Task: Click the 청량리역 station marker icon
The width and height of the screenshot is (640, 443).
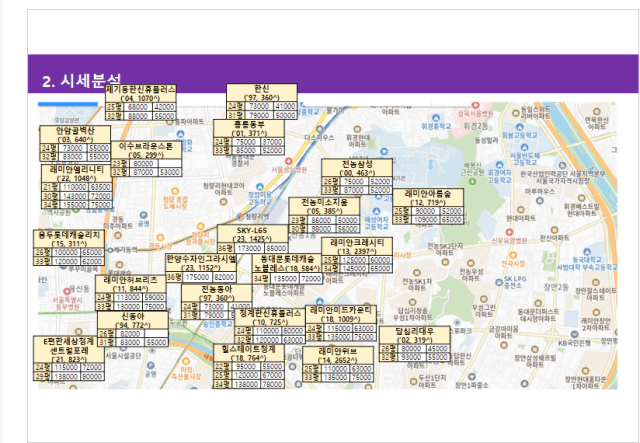Action: pyautogui.click(x=241, y=216)
